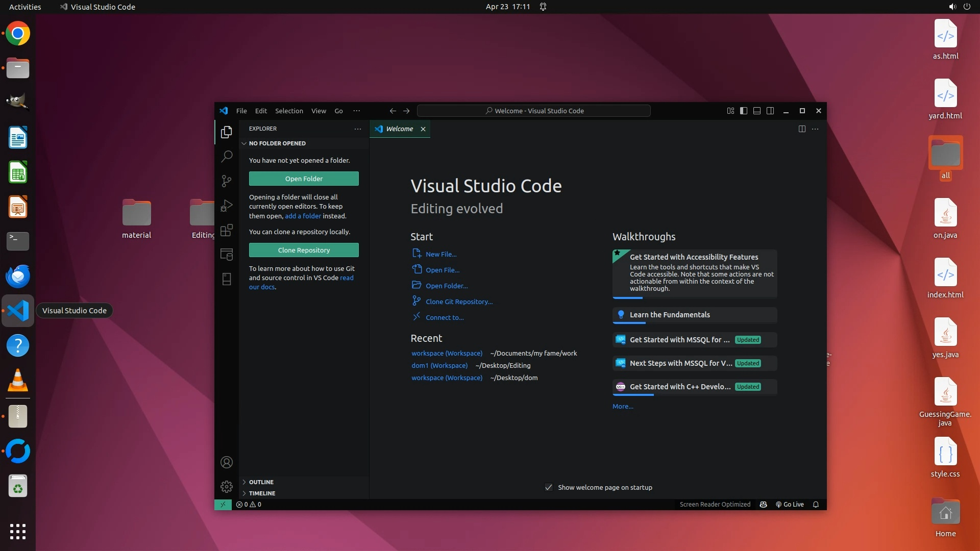Open the Search view in activity bar
The height and width of the screenshot is (551, 980).
227,157
